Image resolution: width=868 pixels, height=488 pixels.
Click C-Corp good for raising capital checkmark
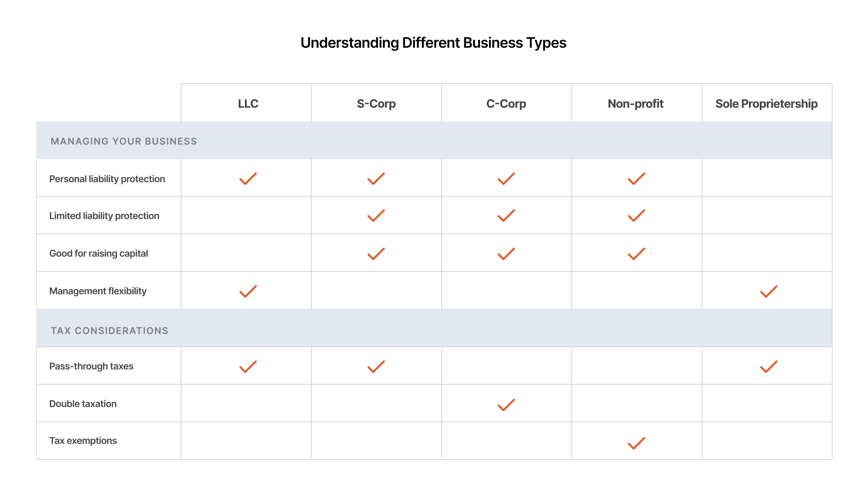tap(506, 254)
